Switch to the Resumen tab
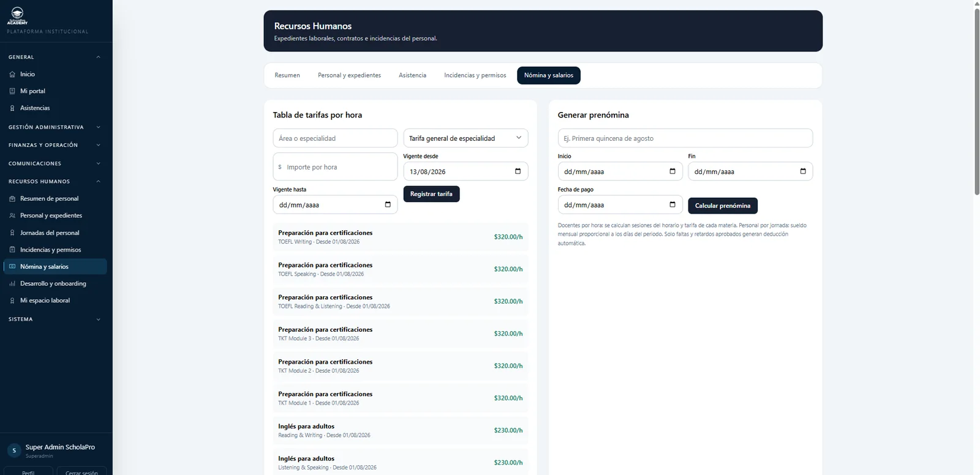 [x=287, y=75]
